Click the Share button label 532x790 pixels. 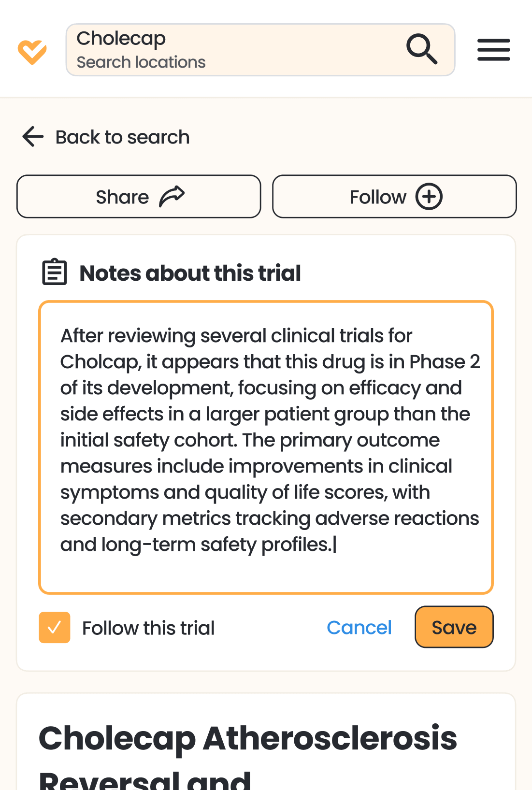point(122,197)
